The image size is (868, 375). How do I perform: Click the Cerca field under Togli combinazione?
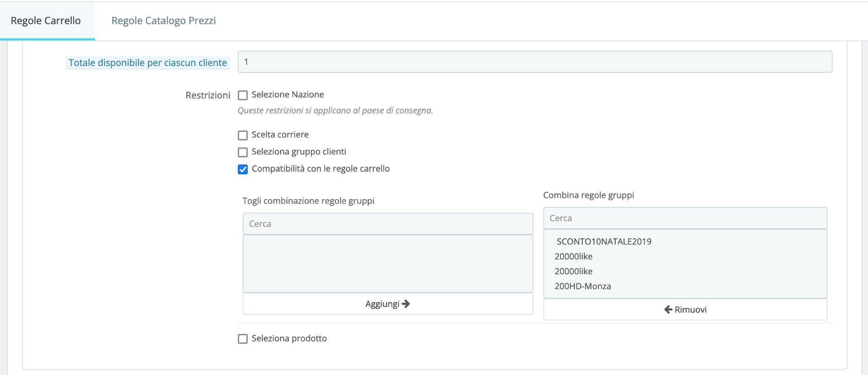pyautogui.click(x=387, y=224)
